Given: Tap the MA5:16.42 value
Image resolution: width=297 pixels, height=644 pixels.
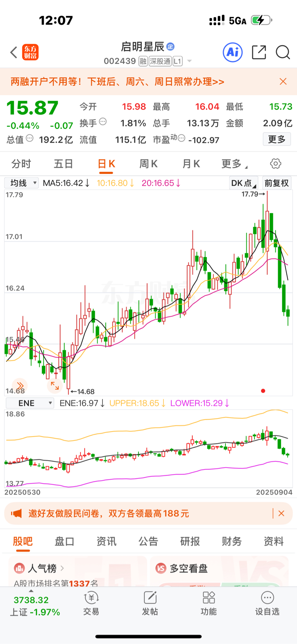Looking at the screenshot, I should click(x=66, y=183).
